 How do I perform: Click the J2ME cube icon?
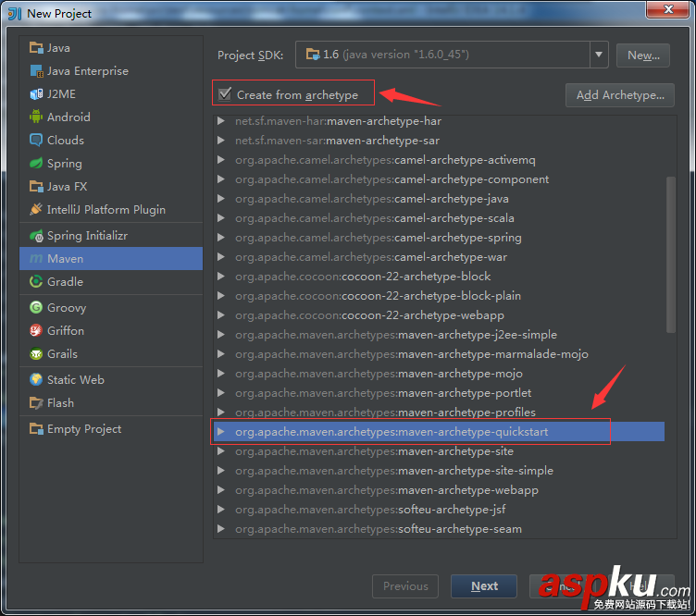coord(36,94)
